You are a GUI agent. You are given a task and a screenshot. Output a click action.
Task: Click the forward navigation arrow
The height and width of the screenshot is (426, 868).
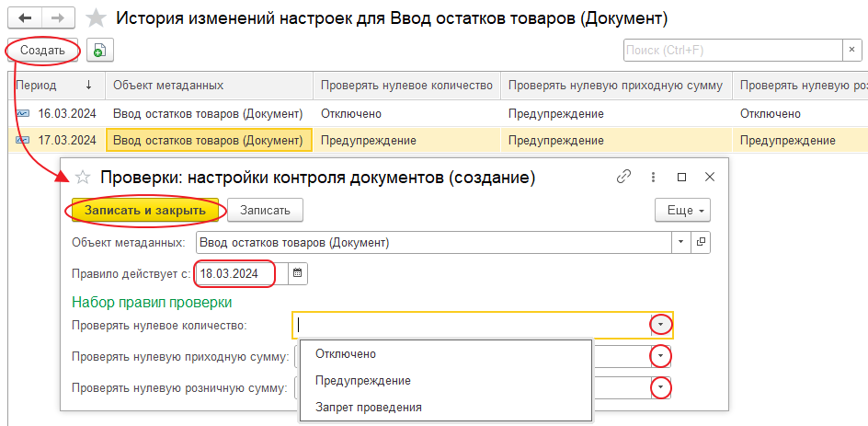pos(58,18)
